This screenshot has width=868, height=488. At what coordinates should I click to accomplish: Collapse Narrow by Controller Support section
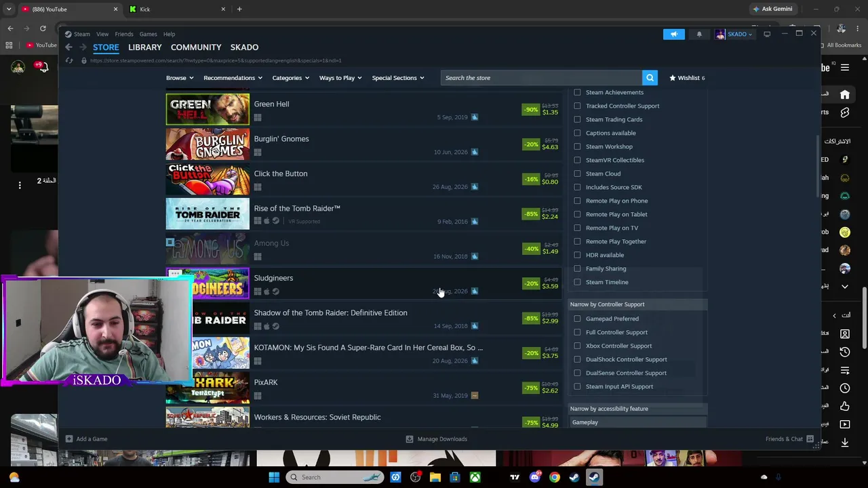pyautogui.click(x=637, y=304)
